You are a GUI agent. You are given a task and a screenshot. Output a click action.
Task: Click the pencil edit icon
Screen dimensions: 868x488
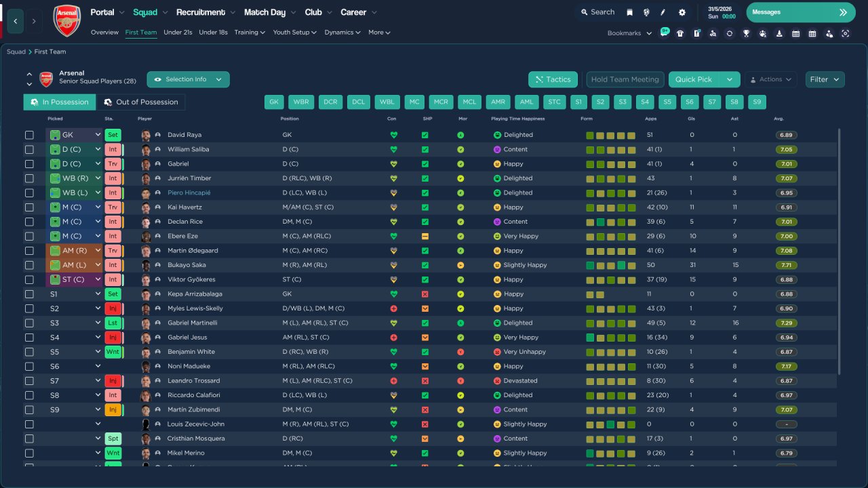(663, 12)
